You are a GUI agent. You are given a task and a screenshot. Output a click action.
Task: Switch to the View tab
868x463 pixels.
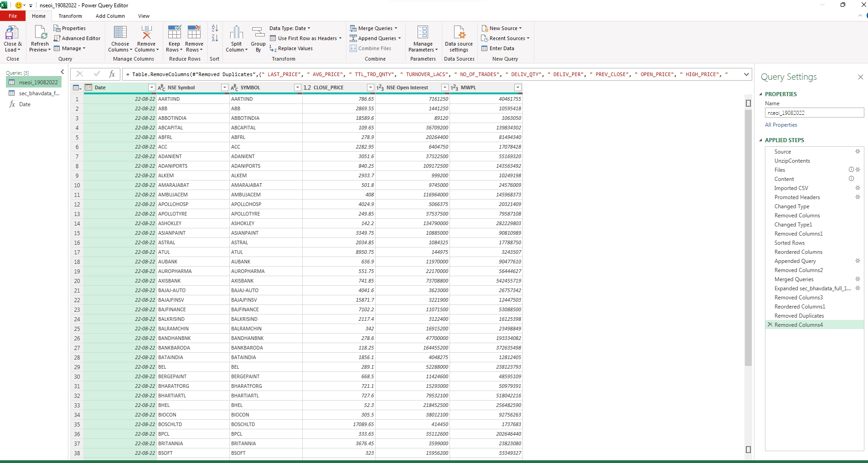click(144, 16)
